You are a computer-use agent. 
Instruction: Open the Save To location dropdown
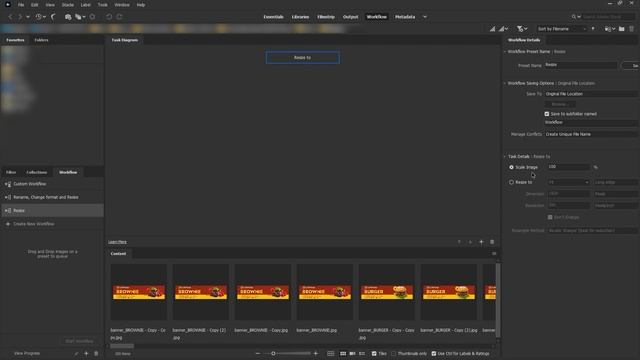click(x=591, y=94)
